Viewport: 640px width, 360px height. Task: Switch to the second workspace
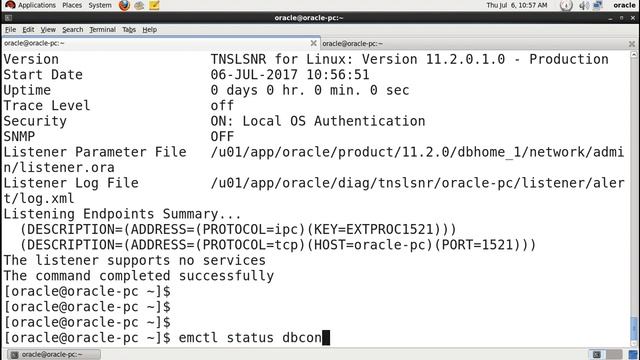[614, 354]
